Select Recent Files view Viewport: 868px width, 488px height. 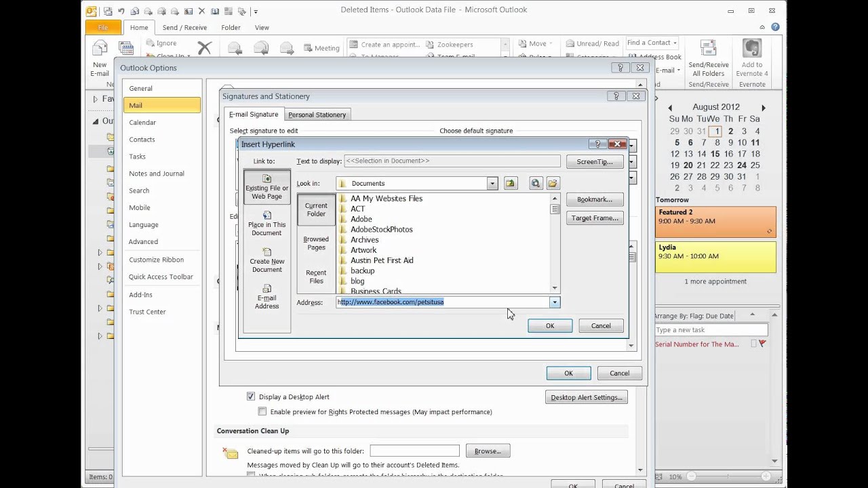click(x=316, y=277)
